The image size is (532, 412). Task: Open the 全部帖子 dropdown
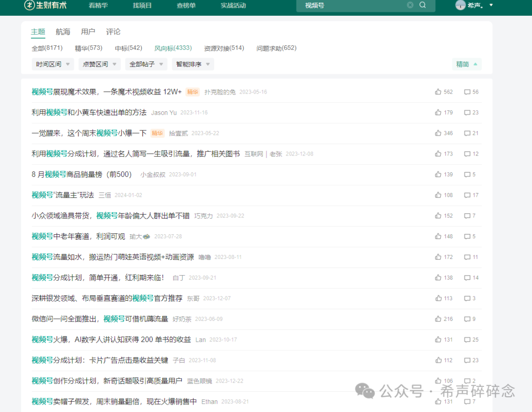tap(146, 64)
